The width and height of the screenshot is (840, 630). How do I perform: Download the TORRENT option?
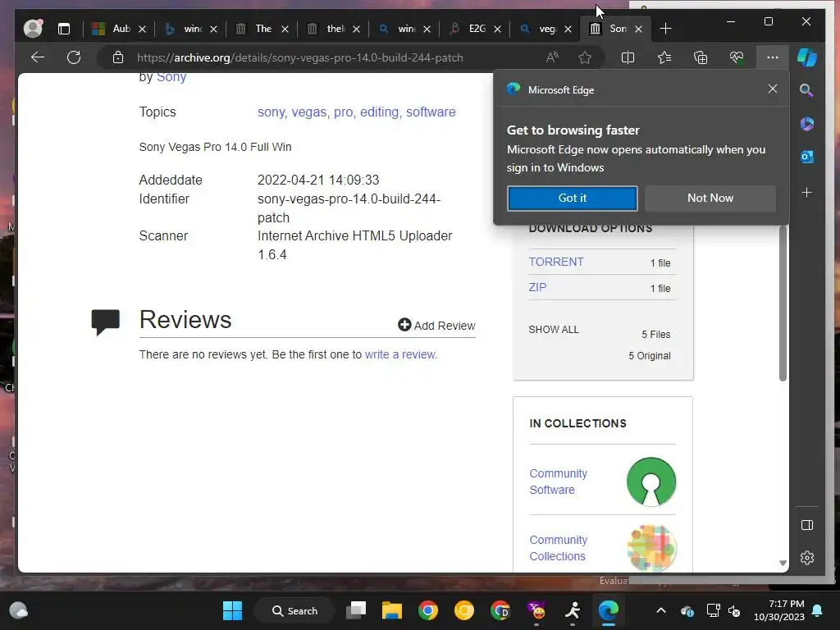pyautogui.click(x=556, y=262)
